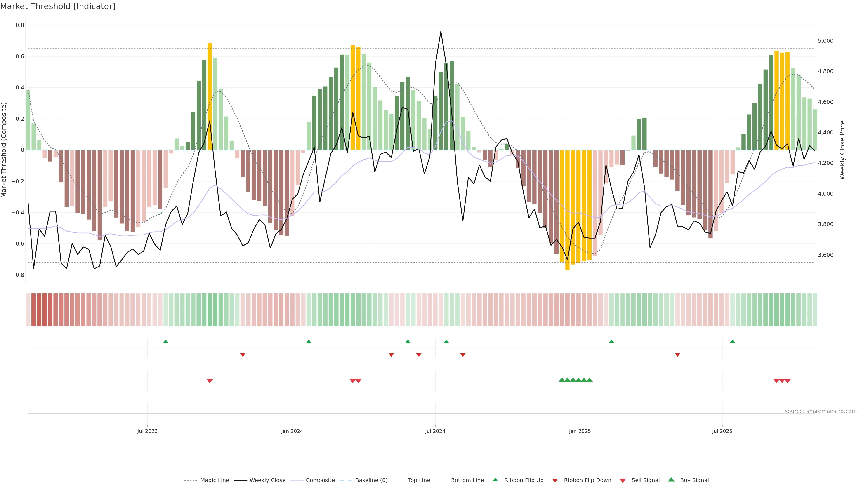Click the source: sharemaestro.com text

pos(821,411)
